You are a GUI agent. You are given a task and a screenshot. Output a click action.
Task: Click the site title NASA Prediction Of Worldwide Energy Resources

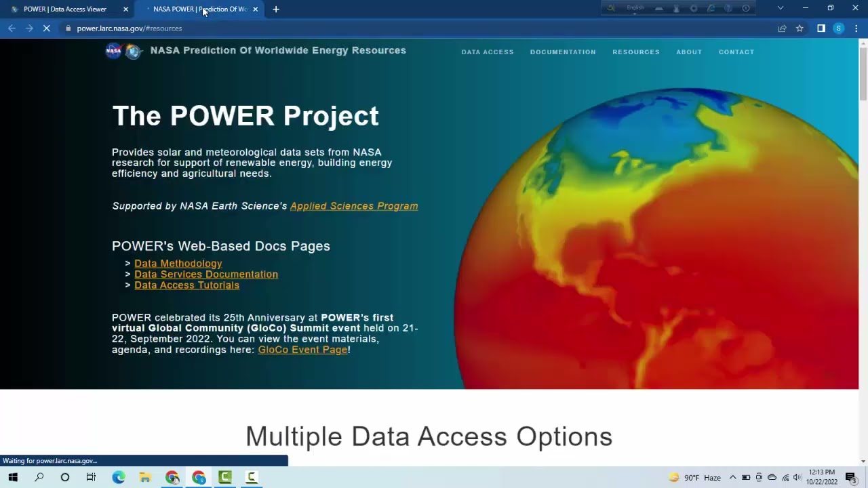point(278,50)
